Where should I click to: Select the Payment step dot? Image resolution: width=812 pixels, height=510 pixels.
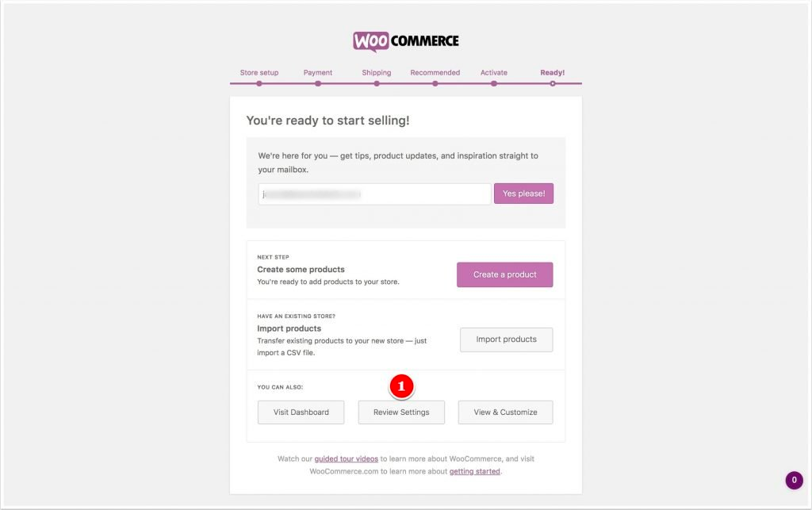(x=318, y=82)
